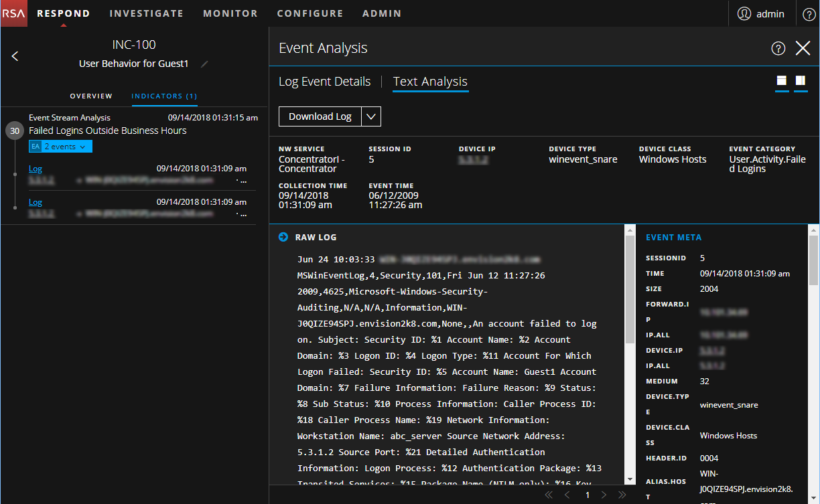
Task: Open the first Log link
Action: click(36, 169)
